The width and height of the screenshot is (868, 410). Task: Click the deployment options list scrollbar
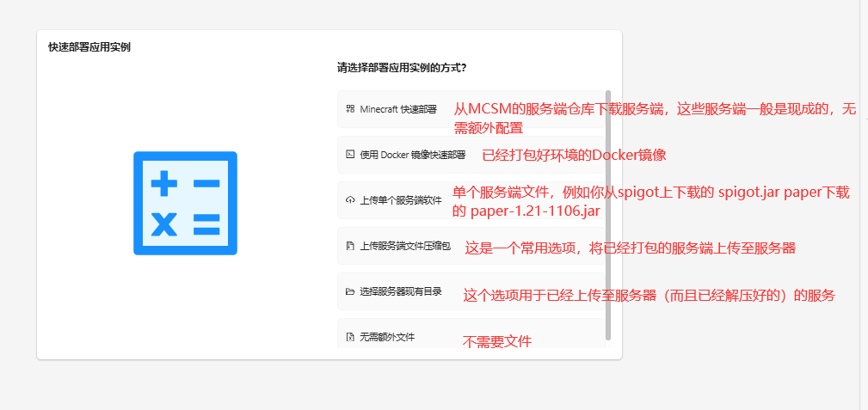point(608,215)
